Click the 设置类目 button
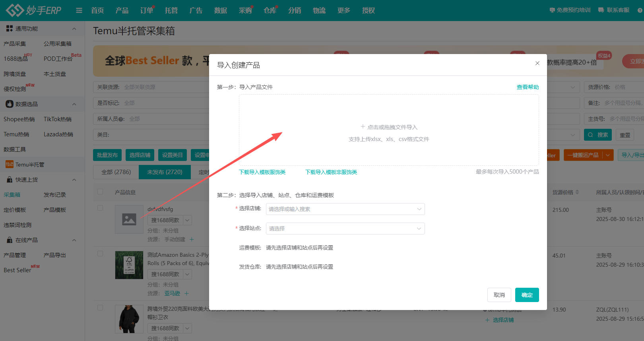Screen dimensions: 644x341 click(x=173, y=155)
